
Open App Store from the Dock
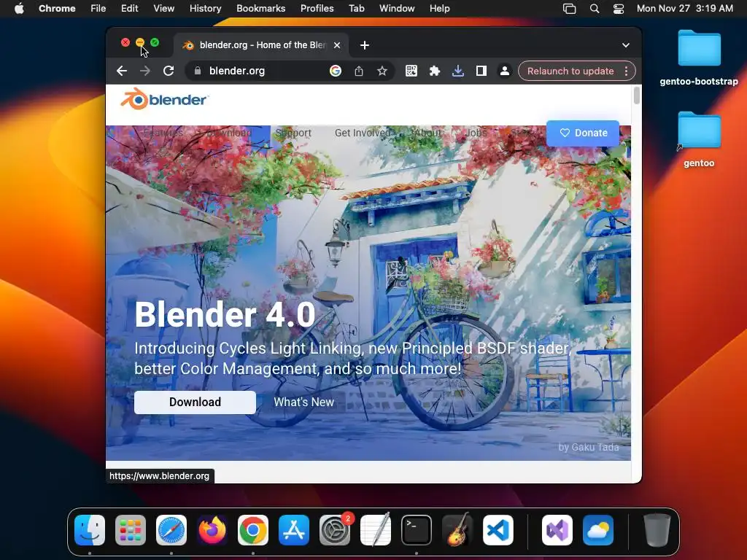[x=294, y=530]
